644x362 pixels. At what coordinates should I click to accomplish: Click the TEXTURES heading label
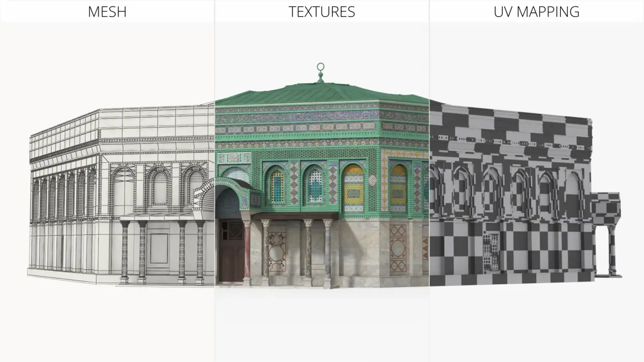pos(321,12)
